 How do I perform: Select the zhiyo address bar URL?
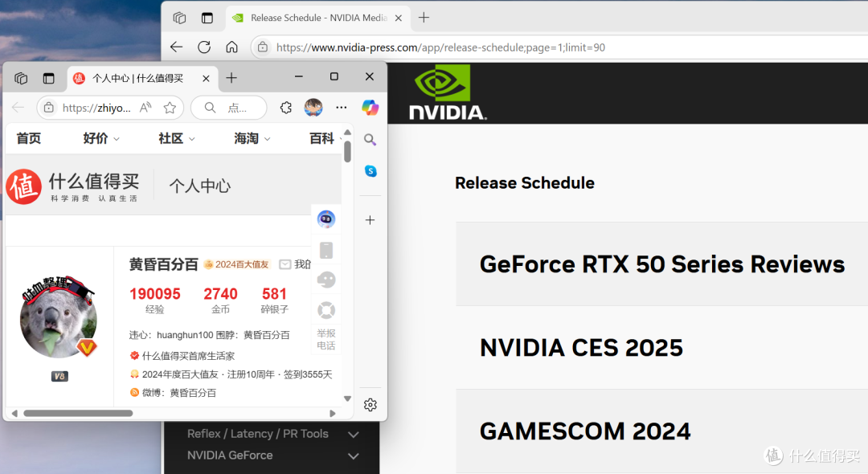[x=96, y=108]
